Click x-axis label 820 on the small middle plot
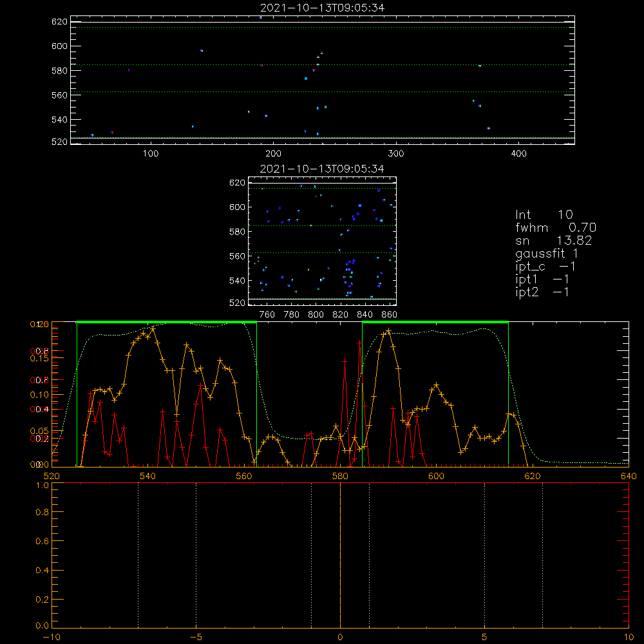644x644 pixels. (x=341, y=315)
